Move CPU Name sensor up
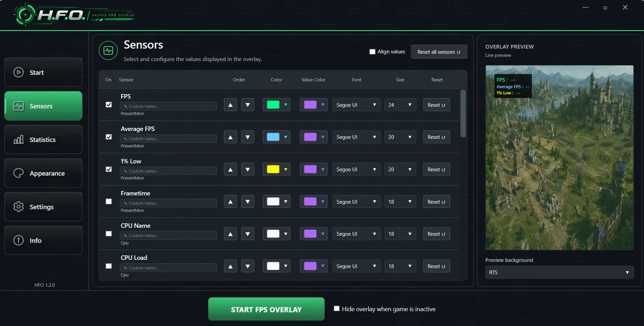644x326 pixels. click(x=230, y=234)
